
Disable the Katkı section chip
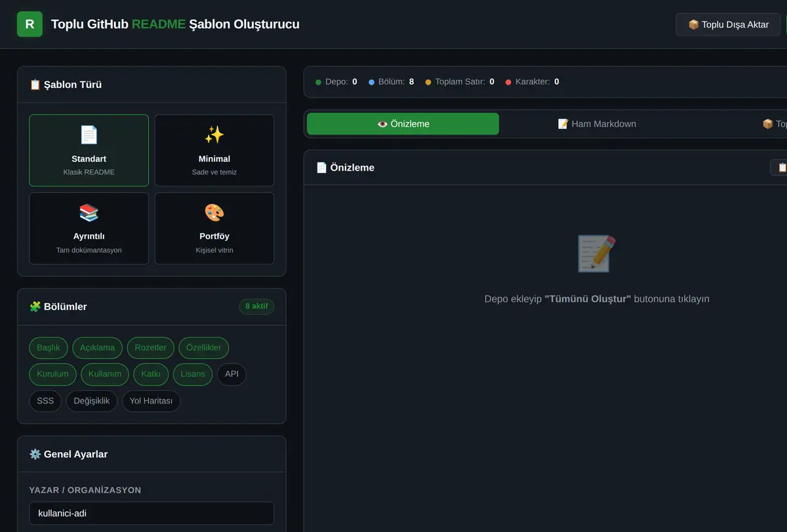tap(151, 374)
